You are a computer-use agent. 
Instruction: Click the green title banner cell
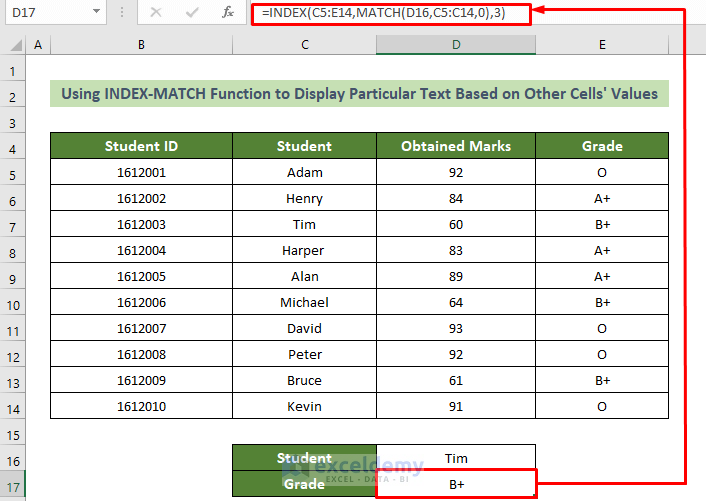(x=359, y=94)
